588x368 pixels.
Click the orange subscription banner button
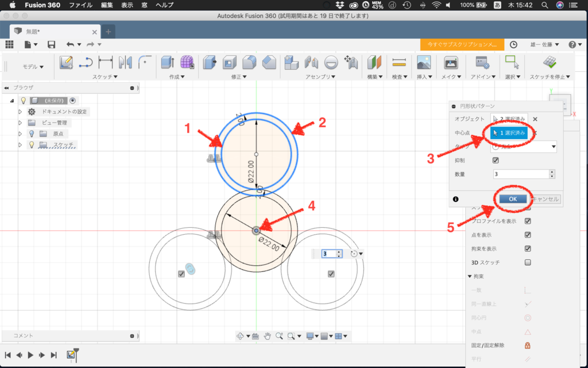click(462, 44)
